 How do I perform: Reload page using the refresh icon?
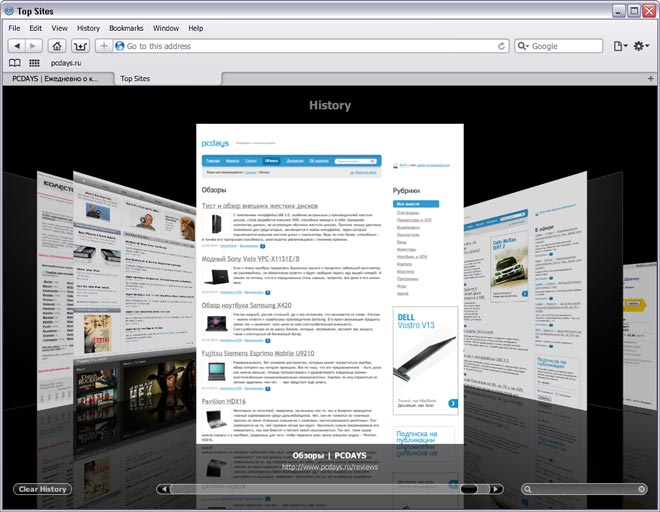[x=501, y=46]
